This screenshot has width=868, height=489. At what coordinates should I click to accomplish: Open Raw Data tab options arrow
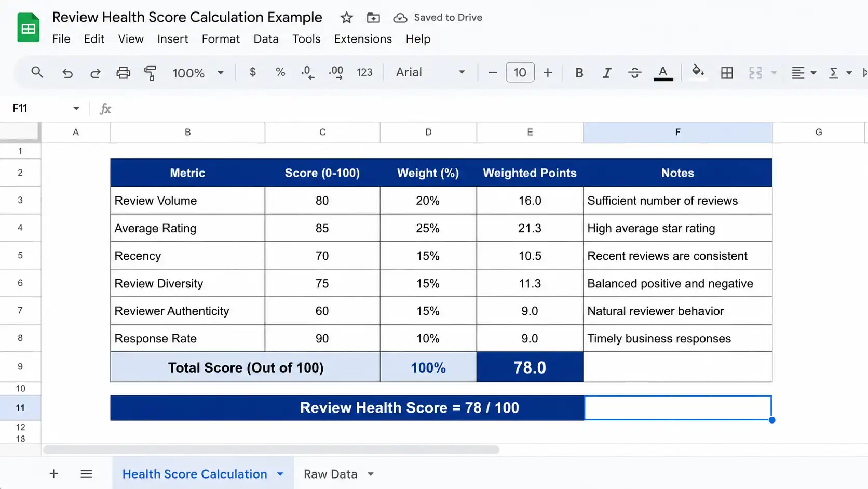(371, 474)
